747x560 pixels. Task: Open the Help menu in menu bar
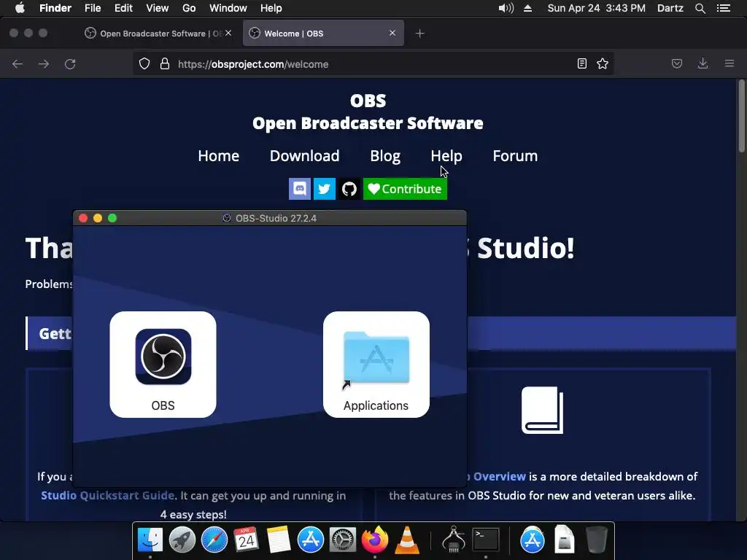click(x=271, y=8)
